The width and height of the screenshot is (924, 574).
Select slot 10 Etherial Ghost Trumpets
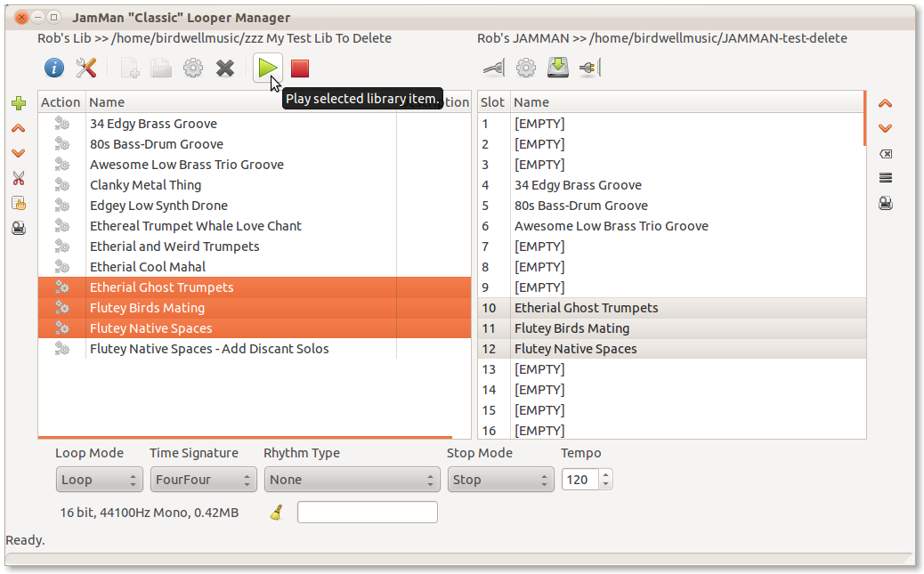[672, 308]
